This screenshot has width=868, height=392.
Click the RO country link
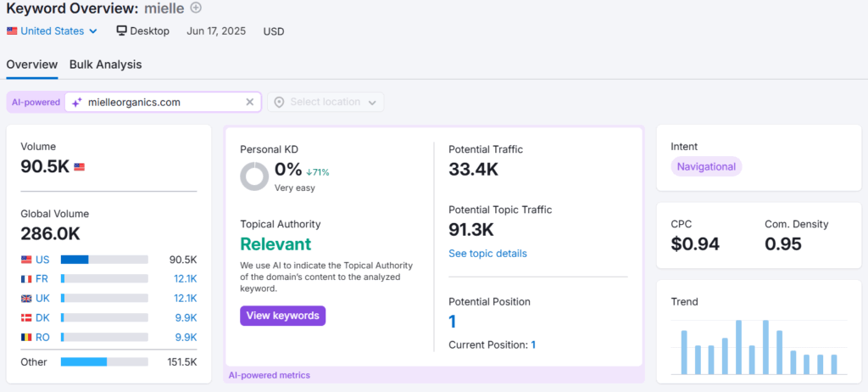coord(42,337)
